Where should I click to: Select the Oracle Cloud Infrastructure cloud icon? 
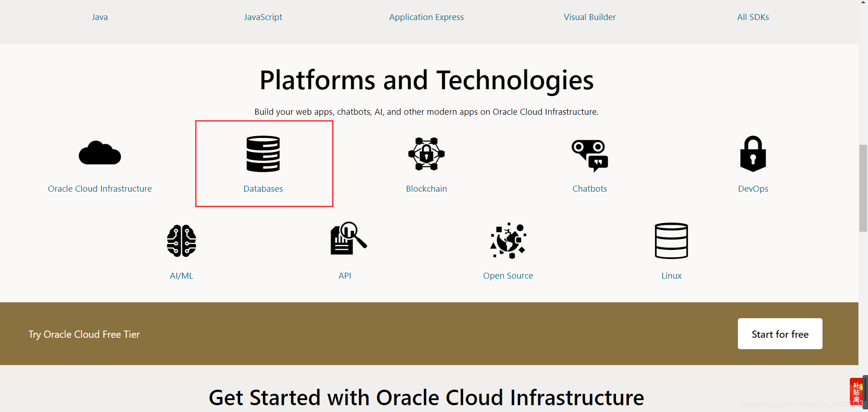click(x=100, y=153)
